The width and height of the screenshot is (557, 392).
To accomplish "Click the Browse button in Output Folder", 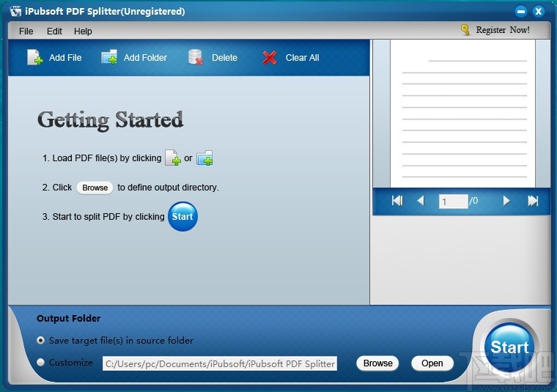I will [377, 363].
